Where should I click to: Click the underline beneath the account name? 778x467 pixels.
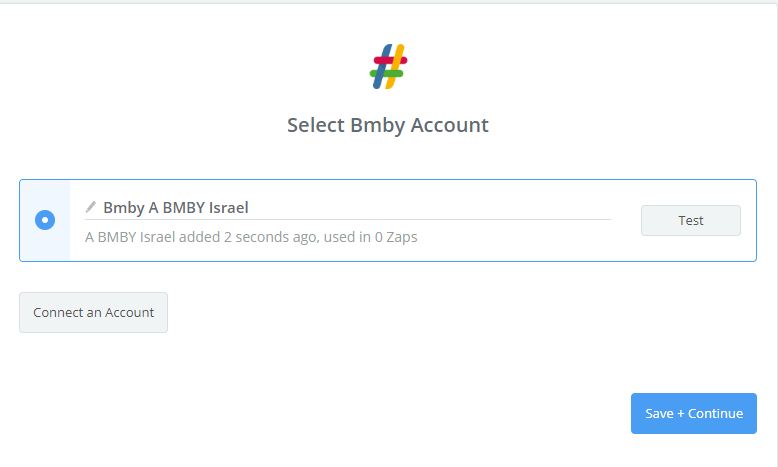click(x=348, y=219)
